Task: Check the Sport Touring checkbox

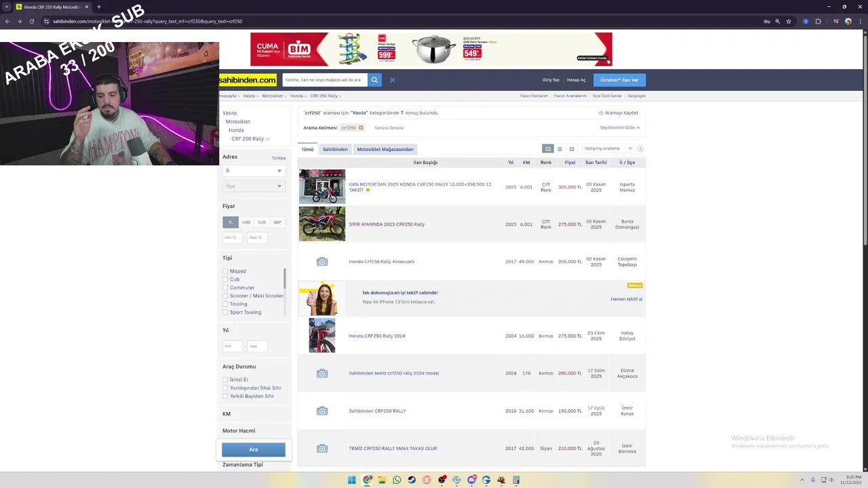Action: tap(225, 312)
